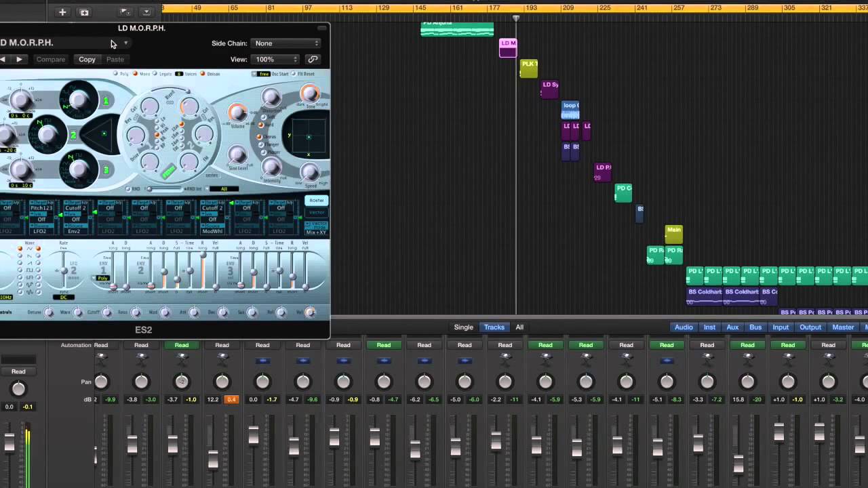
Task: Filter mixer by Audio channels
Action: click(x=684, y=327)
